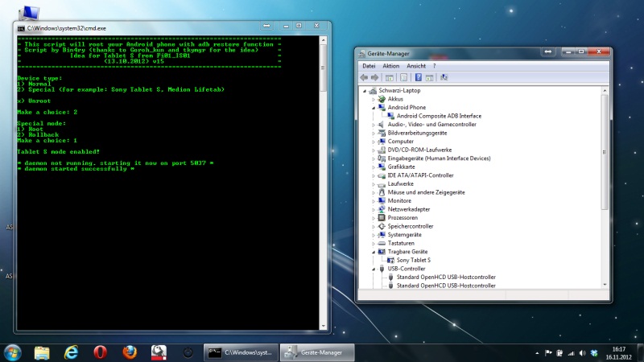Click the action pane toolbar icon beside Help
This screenshot has height=362, width=644.
(x=429, y=77)
